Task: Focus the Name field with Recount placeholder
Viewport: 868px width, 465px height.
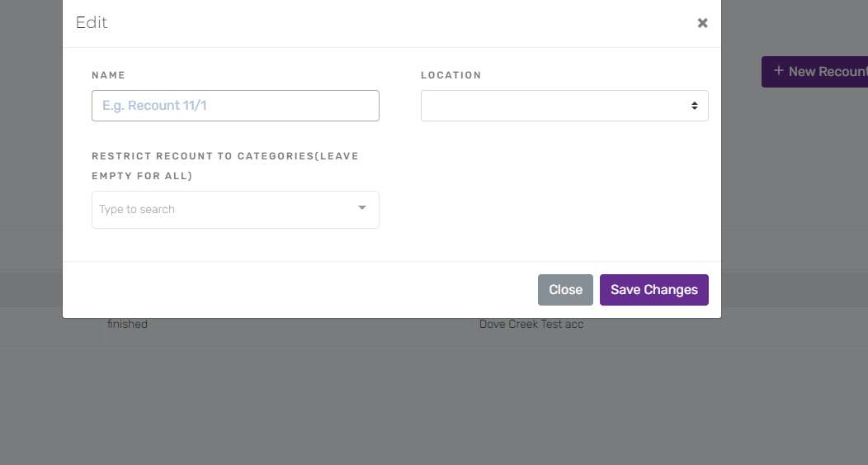Action: 235,105
